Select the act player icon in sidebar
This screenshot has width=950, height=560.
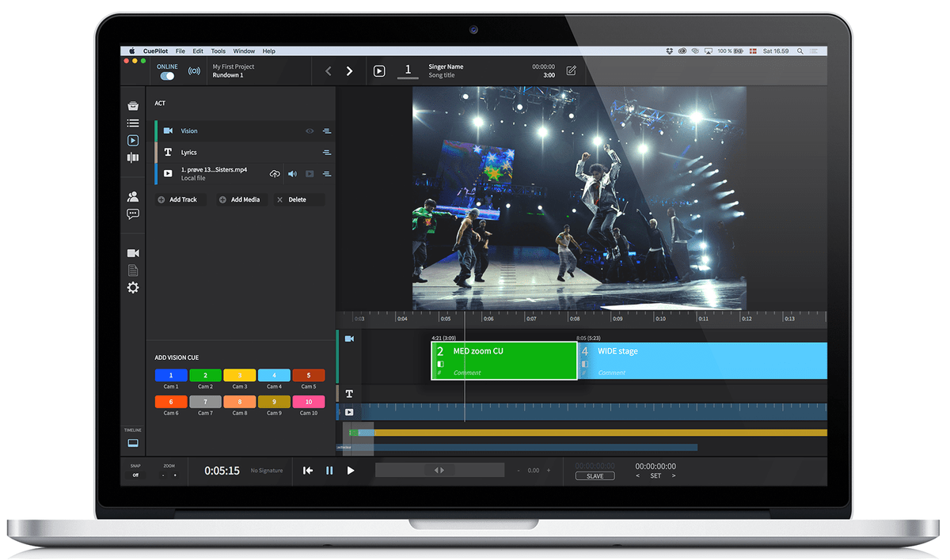133,140
